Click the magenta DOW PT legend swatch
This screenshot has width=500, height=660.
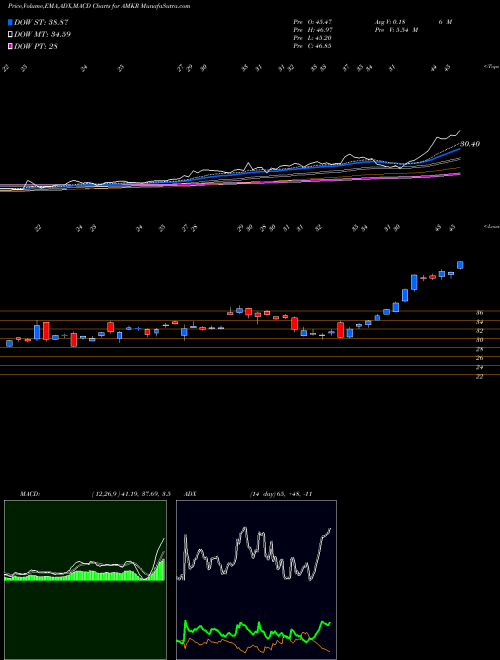click(x=10, y=46)
